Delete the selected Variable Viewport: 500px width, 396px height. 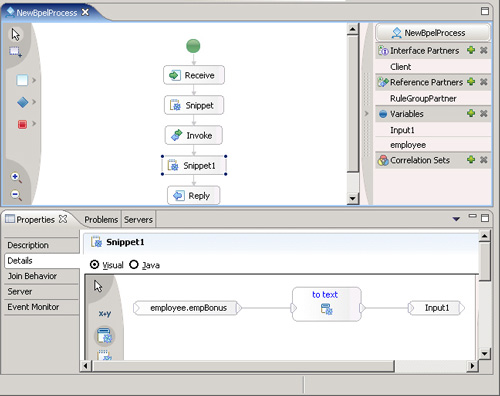pos(484,113)
